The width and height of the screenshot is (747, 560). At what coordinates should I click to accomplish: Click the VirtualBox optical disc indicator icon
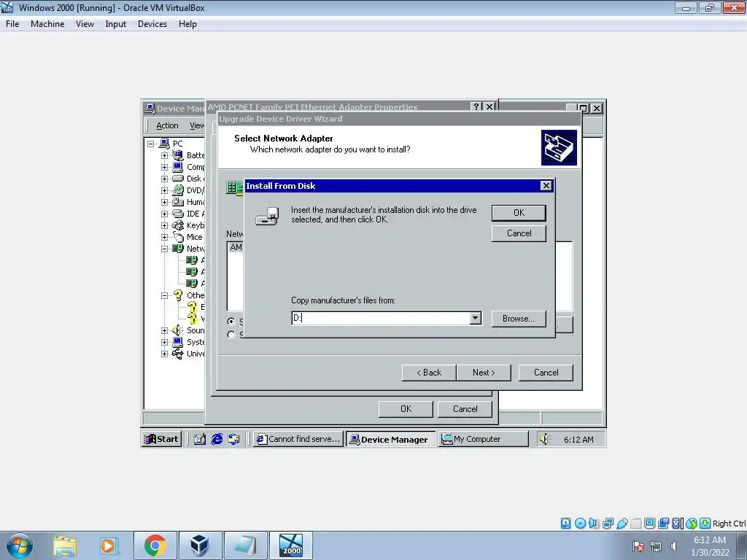tap(580, 524)
